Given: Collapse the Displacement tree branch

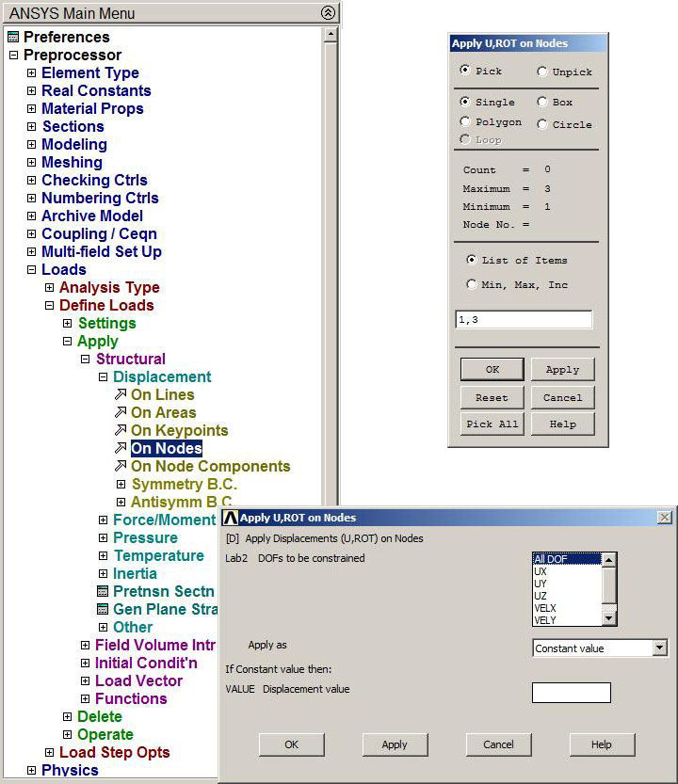Looking at the screenshot, I should [104, 377].
